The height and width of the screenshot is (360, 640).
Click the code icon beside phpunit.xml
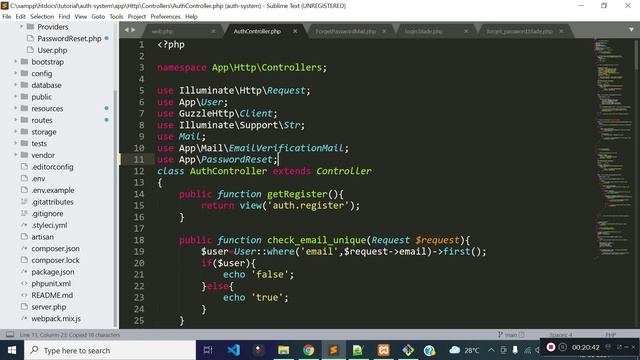tap(24, 283)
